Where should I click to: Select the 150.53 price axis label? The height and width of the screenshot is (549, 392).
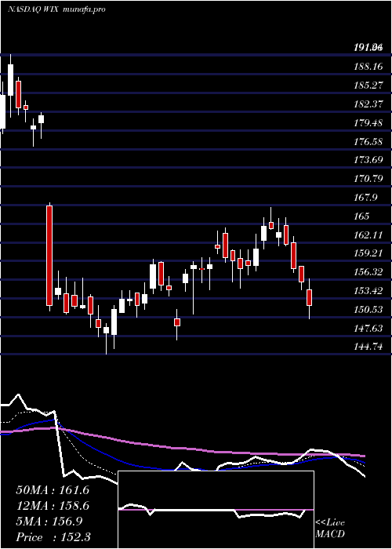point(367,310)
